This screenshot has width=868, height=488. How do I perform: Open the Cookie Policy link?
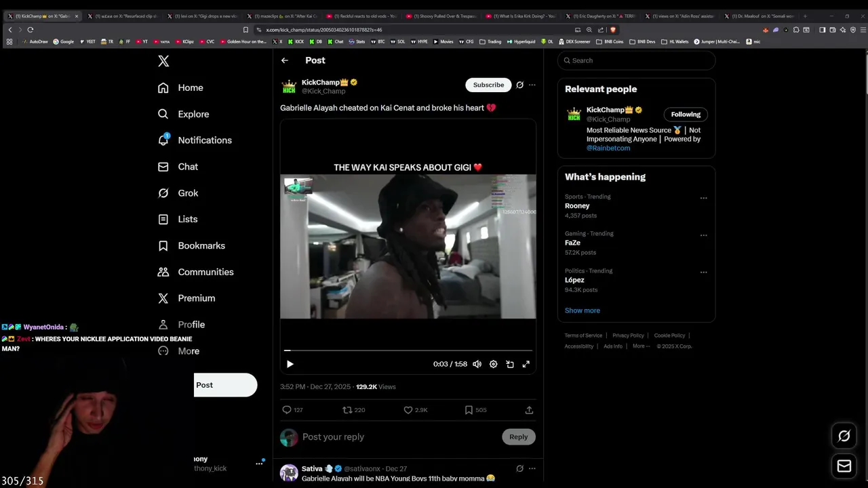(669, 335)
